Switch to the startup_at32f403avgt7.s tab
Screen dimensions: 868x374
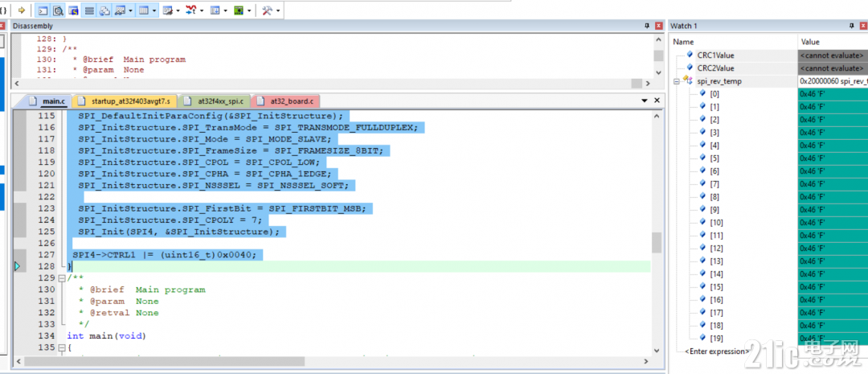point(125,101)
